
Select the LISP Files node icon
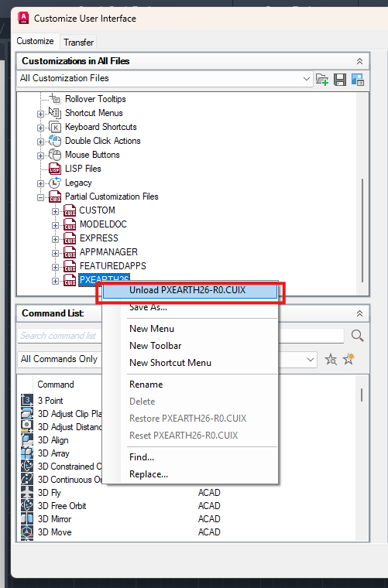click(x=55, y=169)
